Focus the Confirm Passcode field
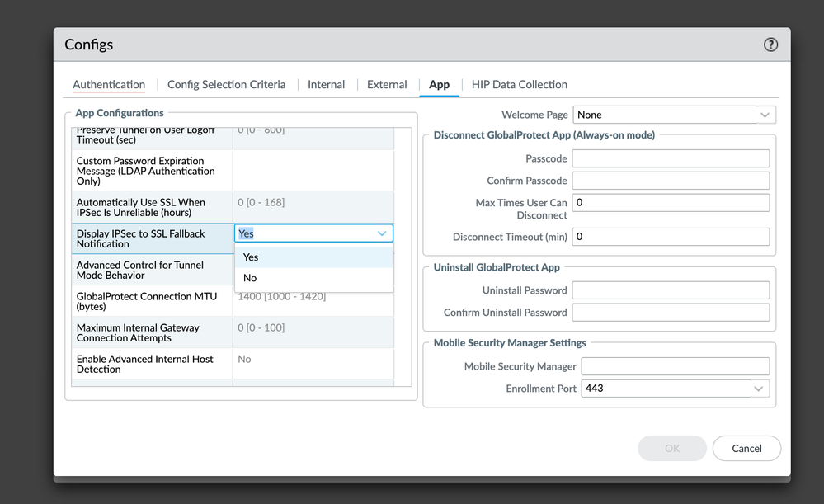This screenshot has width=824, height=504. pyautogui.click(x=670, y=181)
